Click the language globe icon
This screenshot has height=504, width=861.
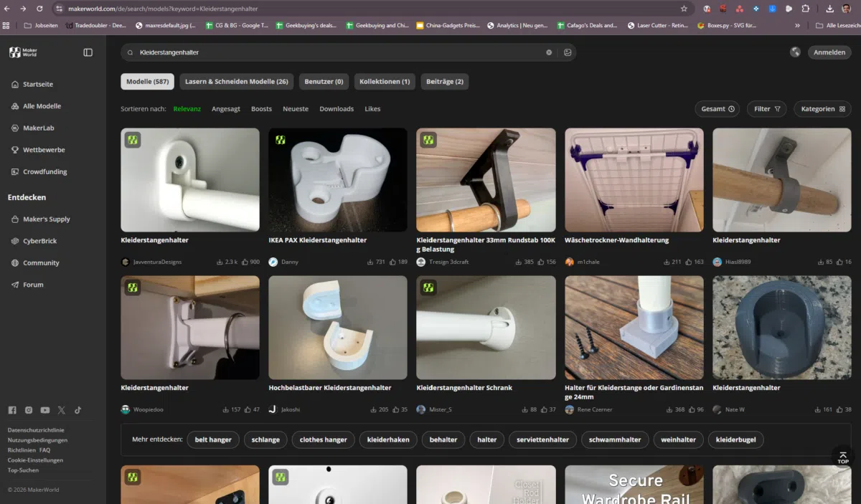(795, 52)
